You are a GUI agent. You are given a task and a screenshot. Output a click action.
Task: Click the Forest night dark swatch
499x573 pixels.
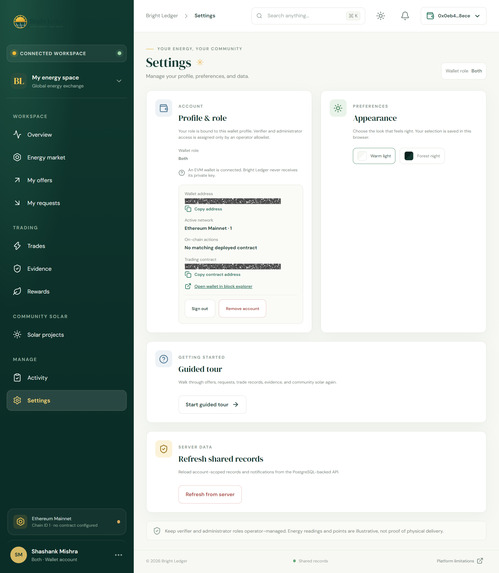[409, 156]
